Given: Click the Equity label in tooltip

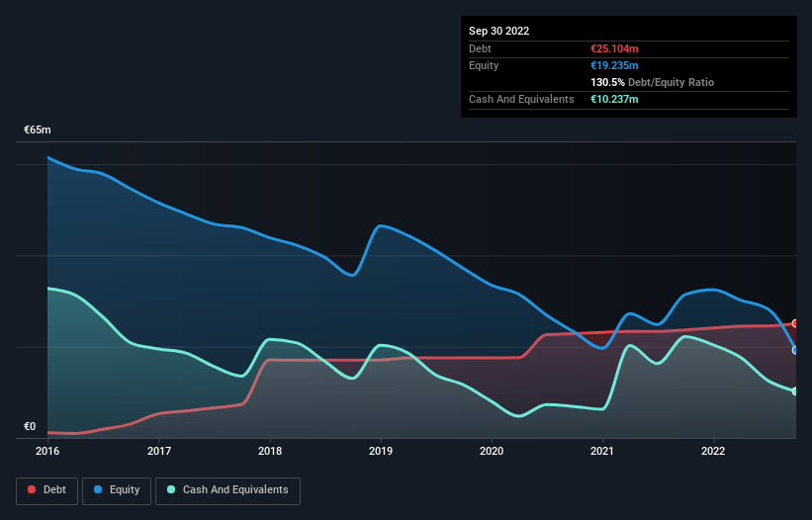Looking at the screenshot, I should (484, 65).
